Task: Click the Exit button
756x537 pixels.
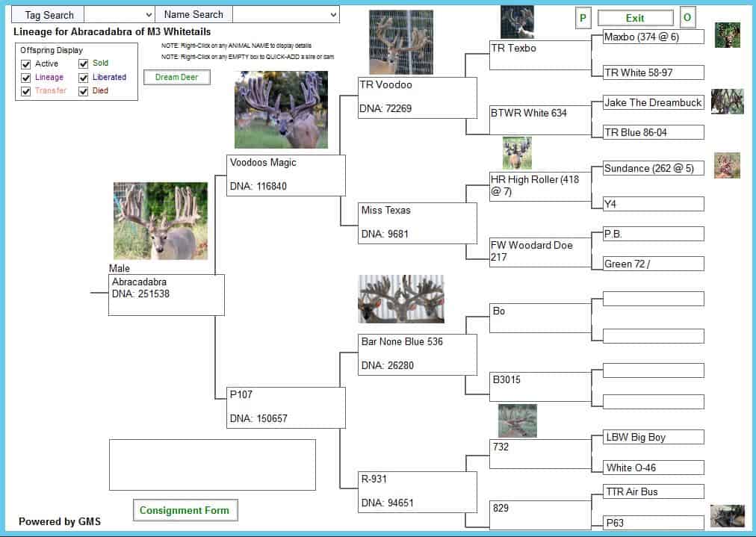Action: click(x=635, y=18)
